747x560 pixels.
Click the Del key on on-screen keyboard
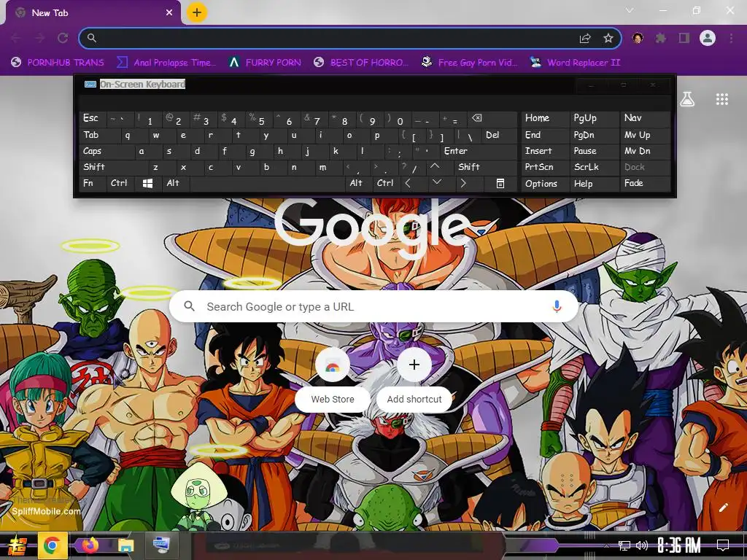pyautogui.click(x=499, y=135)
